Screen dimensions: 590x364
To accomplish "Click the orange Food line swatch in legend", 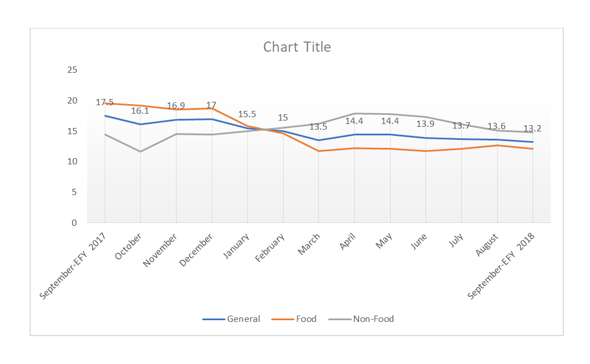I will click(x=282, y=319).
